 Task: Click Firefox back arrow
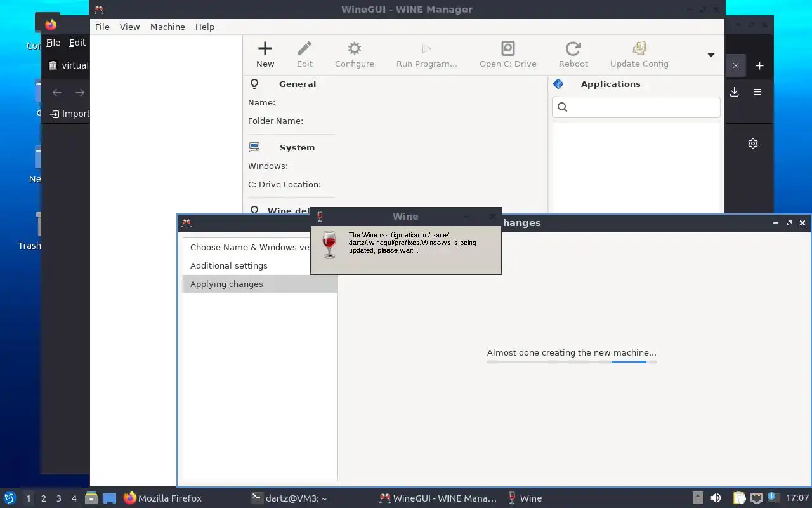point(57,93)
